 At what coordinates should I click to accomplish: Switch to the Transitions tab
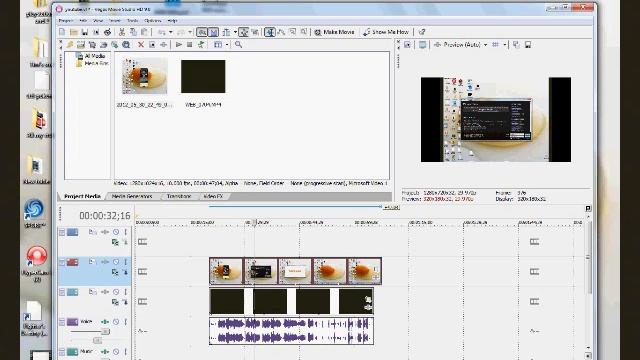[x=179, y=196]
